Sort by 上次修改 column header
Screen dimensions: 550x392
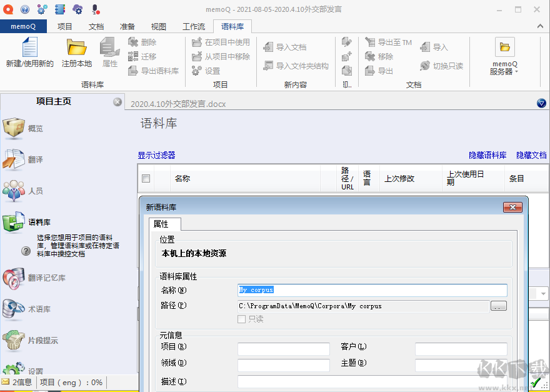click(411, 179)
